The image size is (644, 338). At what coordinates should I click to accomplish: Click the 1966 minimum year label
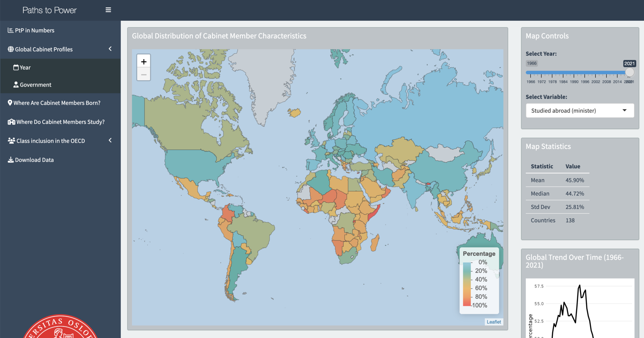tap(532, 63)
